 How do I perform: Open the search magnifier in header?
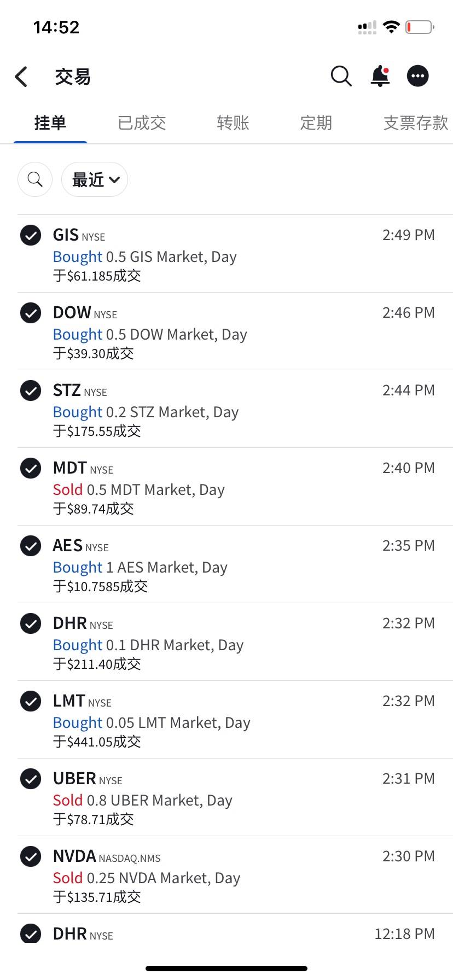341,76
